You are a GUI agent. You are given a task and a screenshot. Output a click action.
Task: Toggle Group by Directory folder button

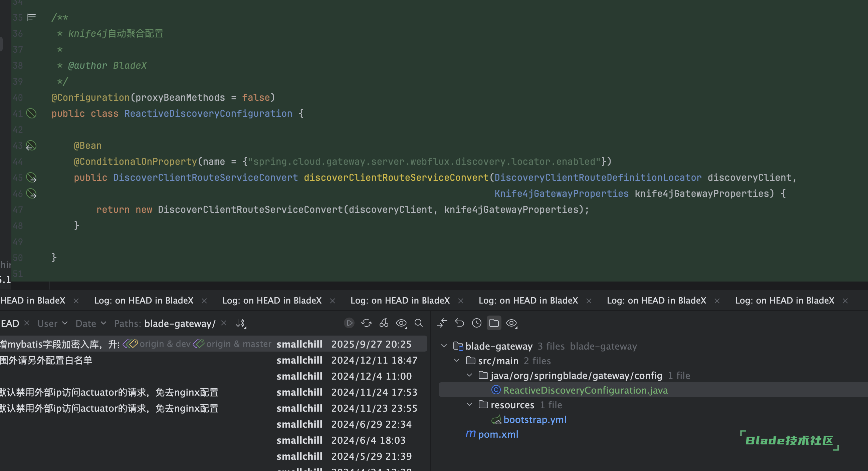tap(494, 323)
